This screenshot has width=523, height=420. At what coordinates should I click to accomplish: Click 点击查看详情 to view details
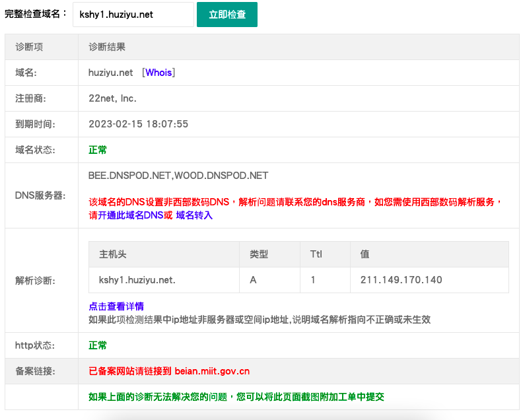pyautogui.click(x=116, y=306)
